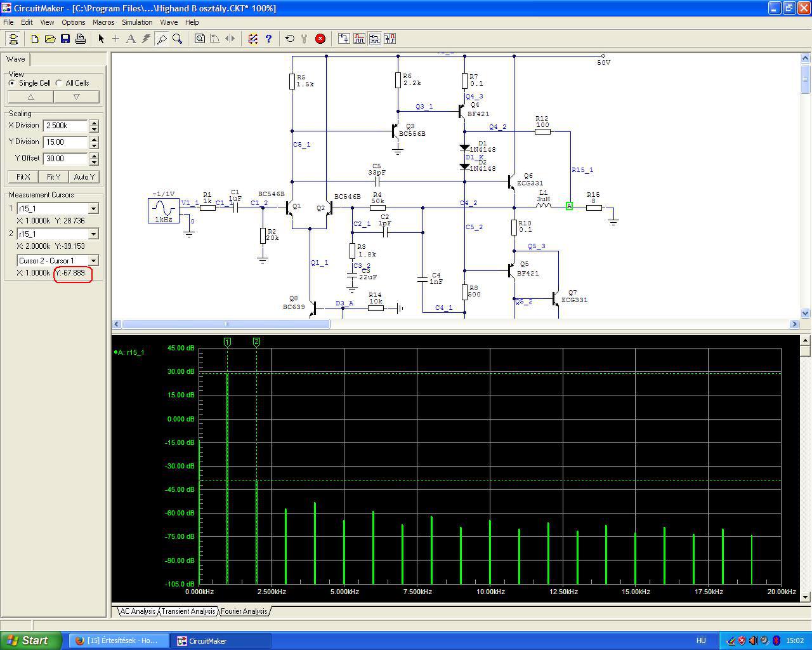This screenshot has width=812, height=650.
Task: Open the Simulation menu
Action: click(137, 22)
